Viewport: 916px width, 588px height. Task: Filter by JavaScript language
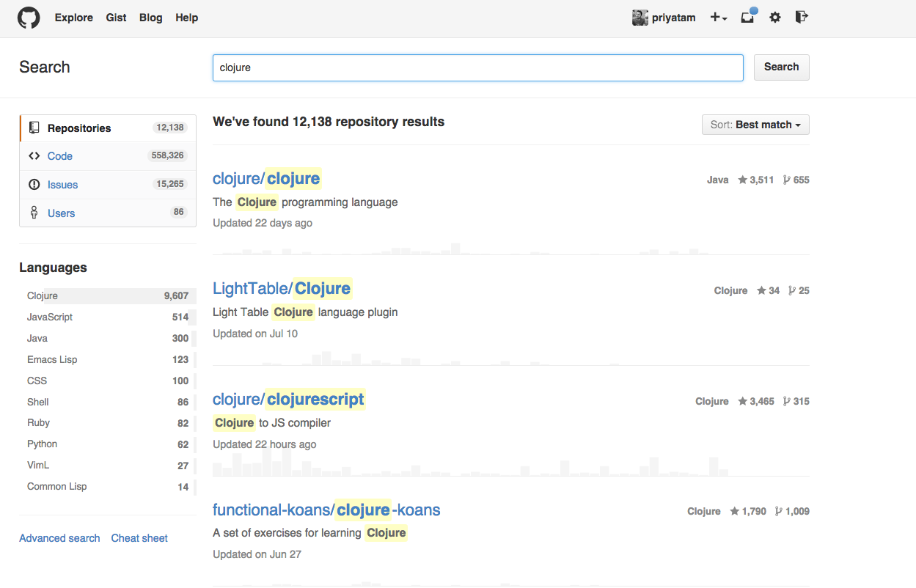click(x=108, y=317)
